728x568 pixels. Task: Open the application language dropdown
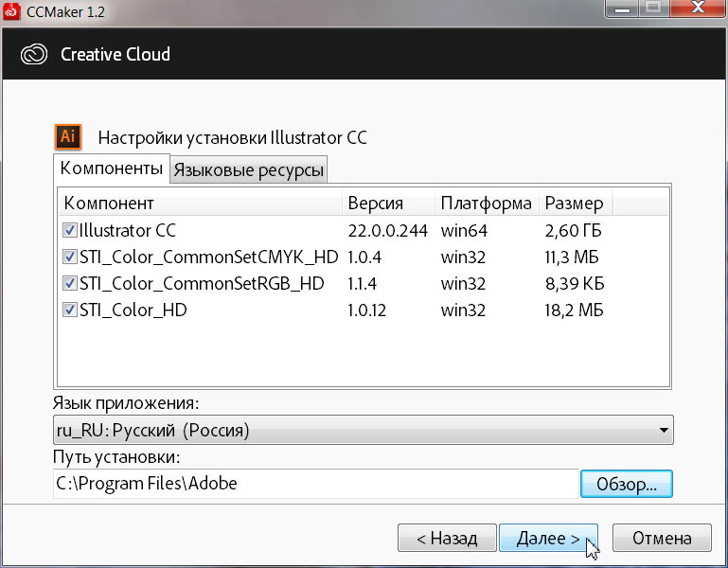point(364,430)
